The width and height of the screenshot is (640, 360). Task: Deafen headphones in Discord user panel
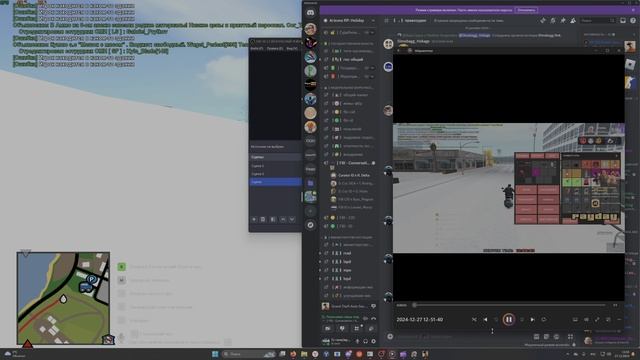click(x=365, y=341)
